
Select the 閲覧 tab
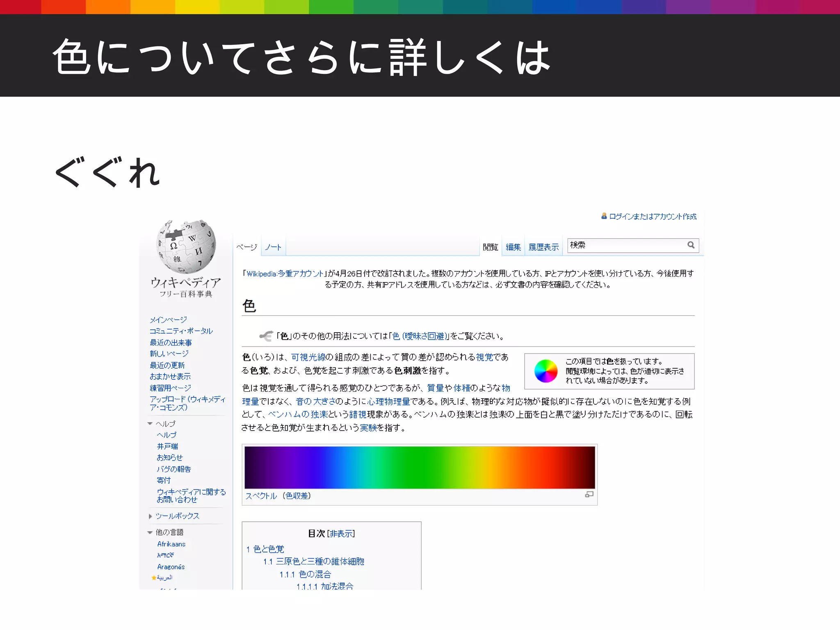(x=490, y=247)
